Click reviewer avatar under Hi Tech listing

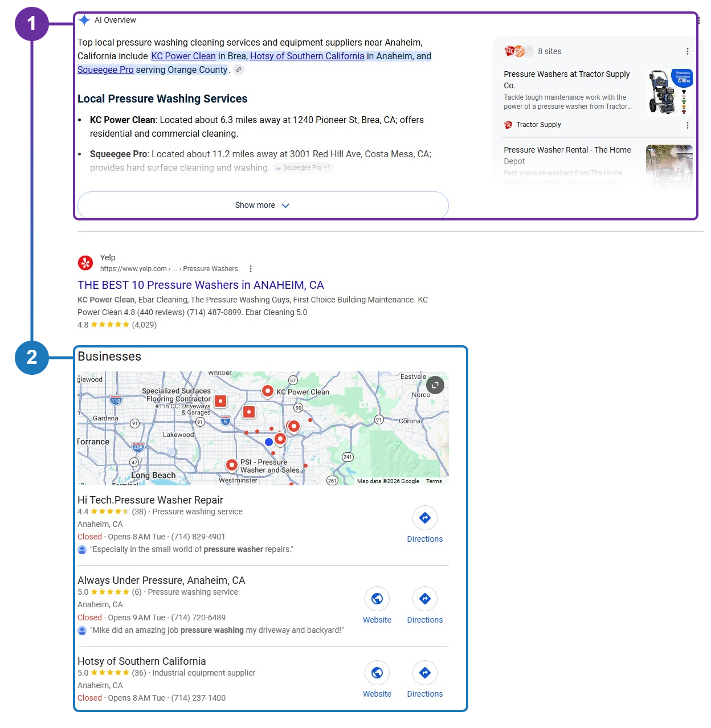(82, 550)
